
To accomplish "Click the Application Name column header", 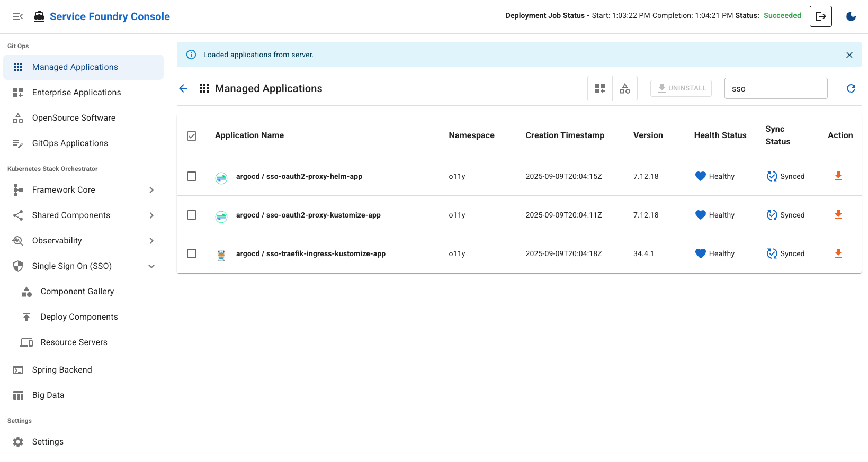I will (x=249, y=135).
